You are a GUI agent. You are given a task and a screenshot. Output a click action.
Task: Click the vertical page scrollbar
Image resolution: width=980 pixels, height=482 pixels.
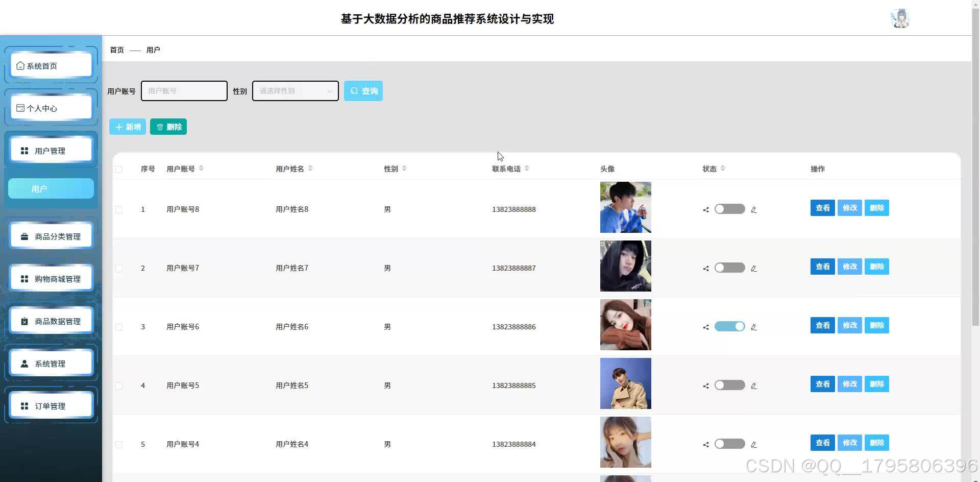tap(975, 166)
